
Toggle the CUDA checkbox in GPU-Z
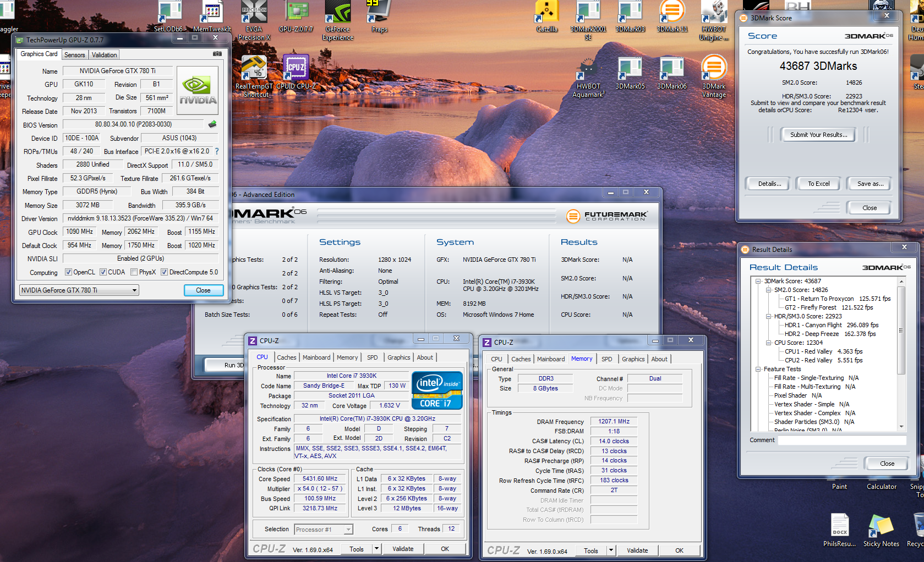103,272
